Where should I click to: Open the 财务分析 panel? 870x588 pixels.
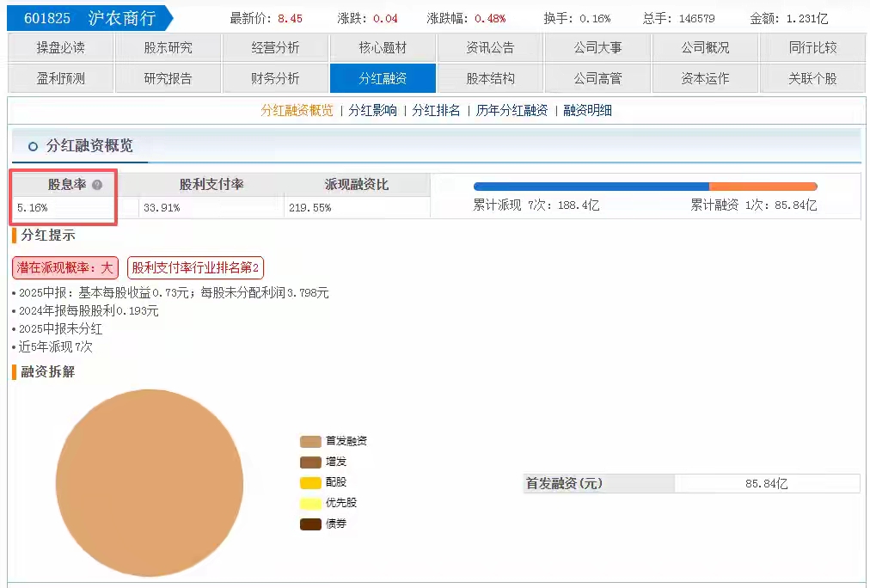pos(275,78)
